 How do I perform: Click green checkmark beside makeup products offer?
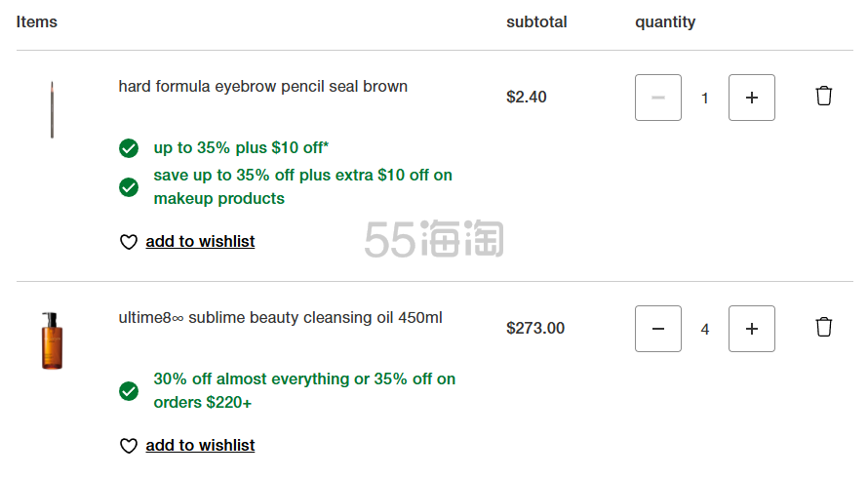(129, 187)
